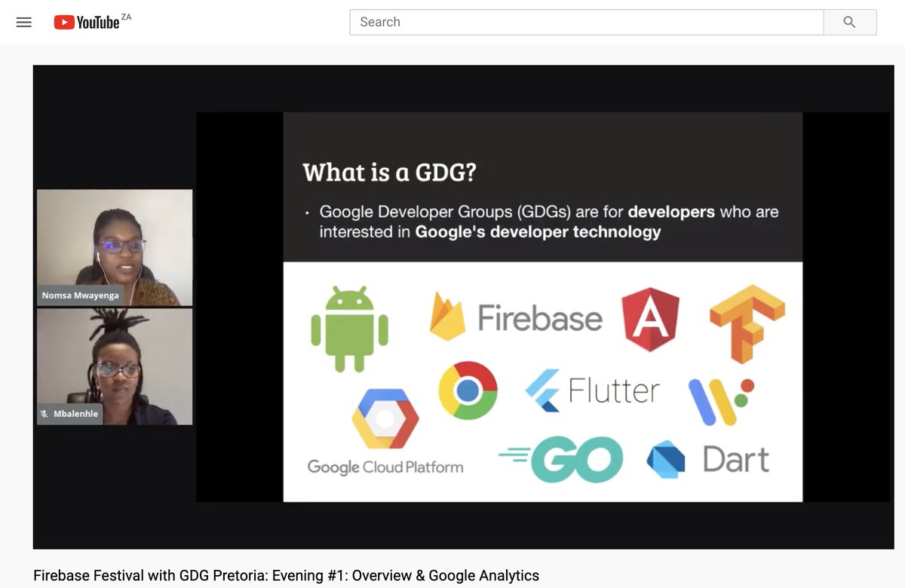Click the Google Assistant W logo
Image resolution: width=905 pixels, height=588 pixels.
click(721, 401)
